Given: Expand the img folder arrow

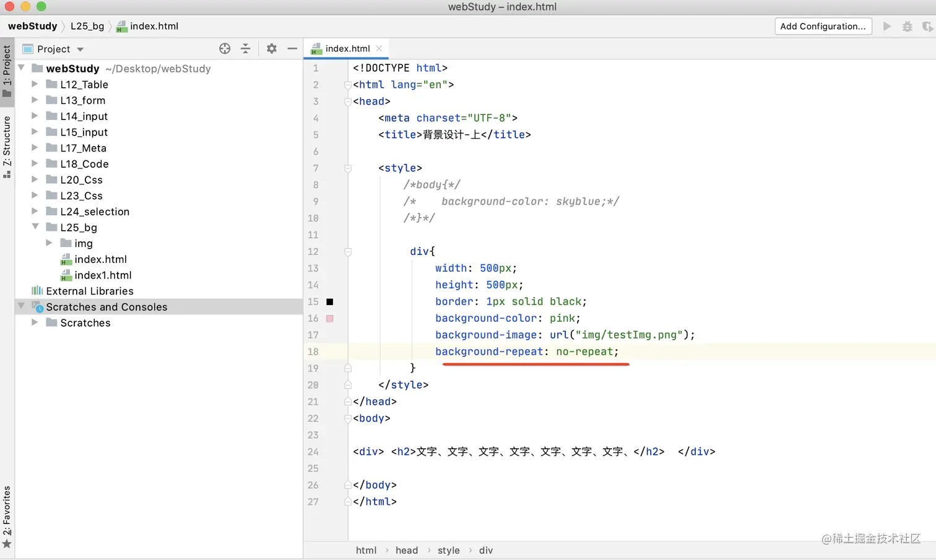Looking at the screenshot, I should tap(49, 243).
